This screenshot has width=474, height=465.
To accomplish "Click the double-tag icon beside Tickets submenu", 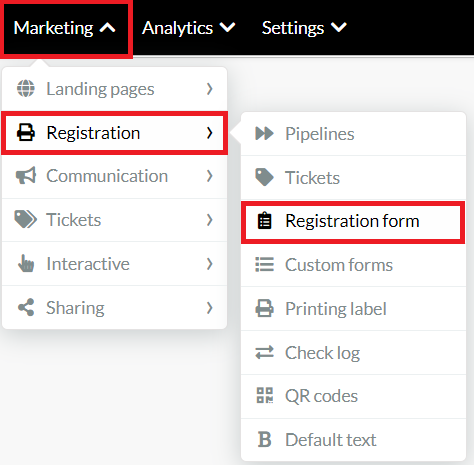I will point(26,220).
